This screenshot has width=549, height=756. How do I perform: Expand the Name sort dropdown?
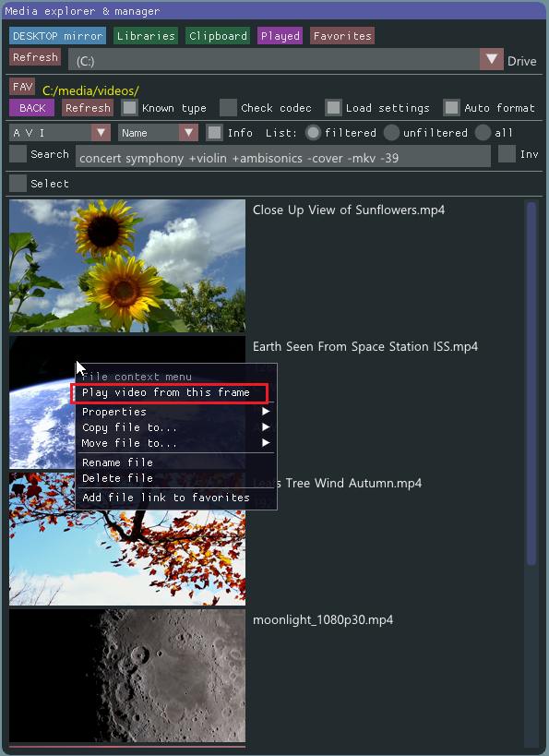click(x=188, y=133)
